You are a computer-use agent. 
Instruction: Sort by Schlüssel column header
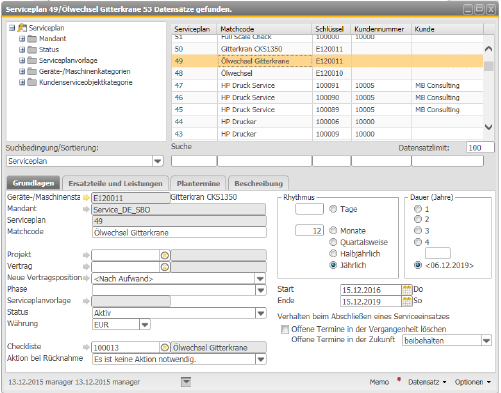(331, 29)
